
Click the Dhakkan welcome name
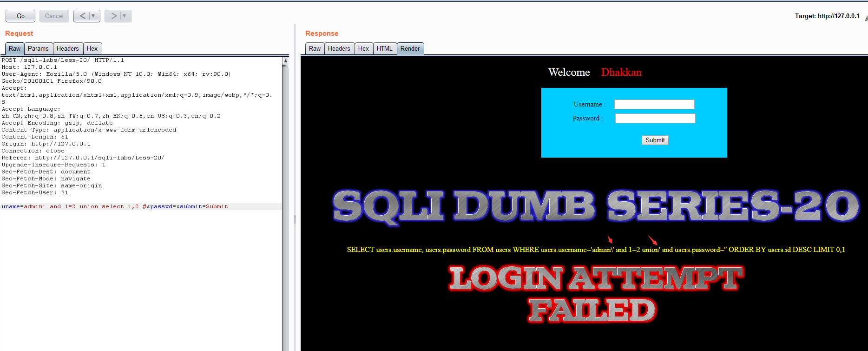621,72
